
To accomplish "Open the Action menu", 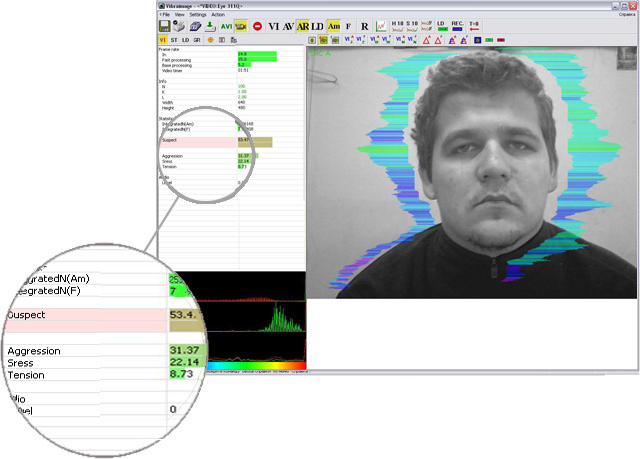I will point(218,15).
